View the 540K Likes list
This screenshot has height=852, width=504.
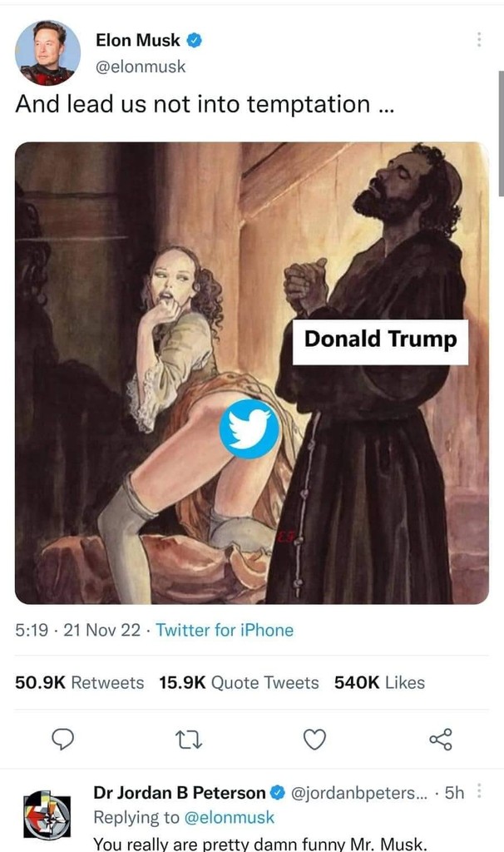click(x=379, y=683)
